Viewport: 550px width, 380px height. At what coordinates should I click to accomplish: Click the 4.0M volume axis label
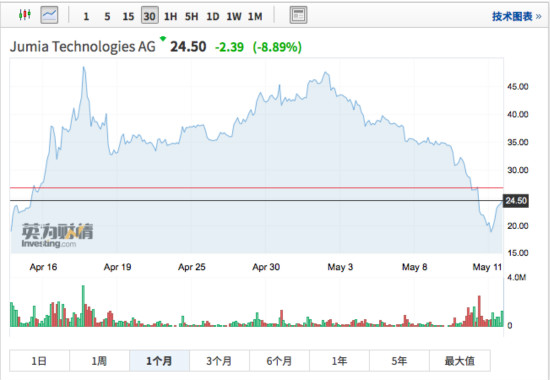tap(517, 278)
